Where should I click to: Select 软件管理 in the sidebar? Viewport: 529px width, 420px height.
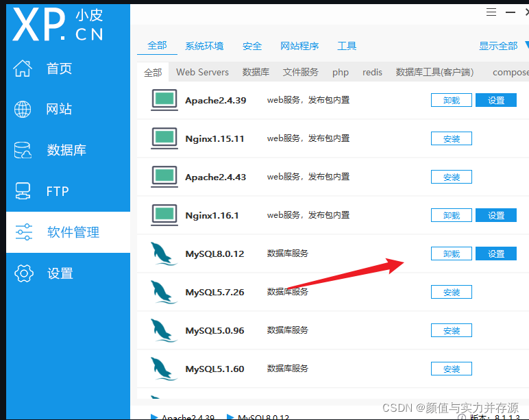pos(68,232)
